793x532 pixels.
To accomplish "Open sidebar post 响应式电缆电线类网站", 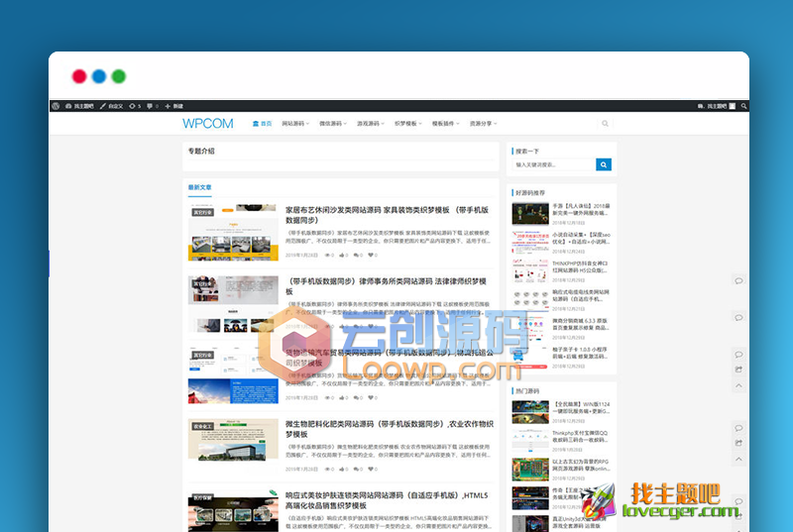I will click(x=581, y=295).
